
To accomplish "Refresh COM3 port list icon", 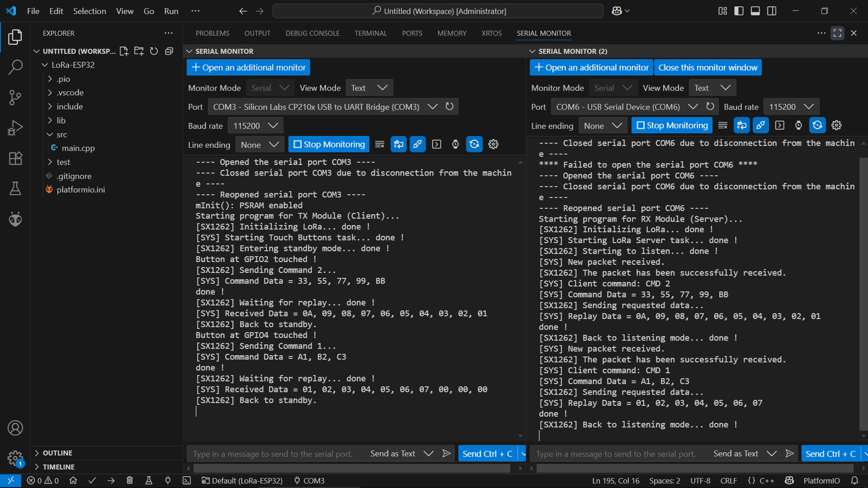I will click(x=449, y=107).
